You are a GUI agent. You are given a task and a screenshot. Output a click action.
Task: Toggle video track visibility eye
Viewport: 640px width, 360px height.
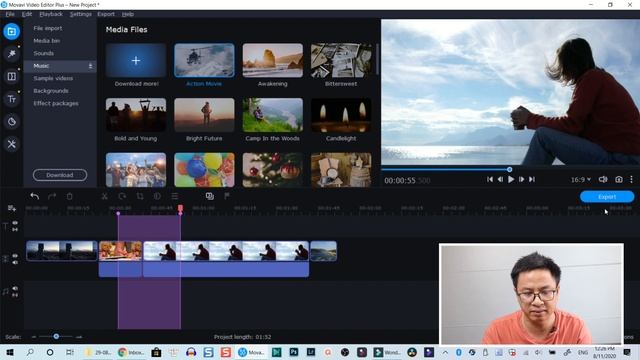(x=15, y=256)
